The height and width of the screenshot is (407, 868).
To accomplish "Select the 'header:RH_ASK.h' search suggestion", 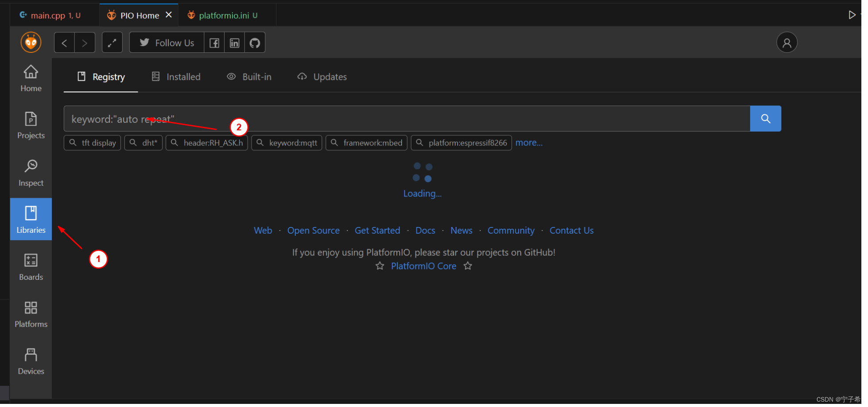I will [x=207, y=144].
